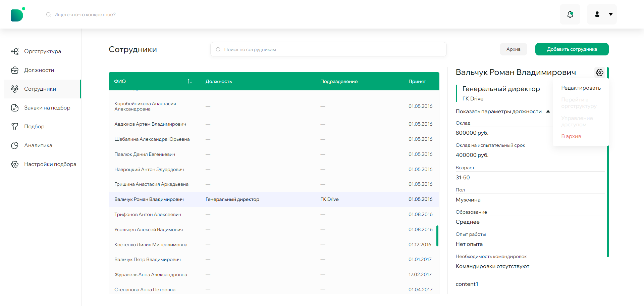Viewport: 644px width, 306px height.
Task: Open the notifications bell icon
Action: pyautogui.click(x=570, y=14)
